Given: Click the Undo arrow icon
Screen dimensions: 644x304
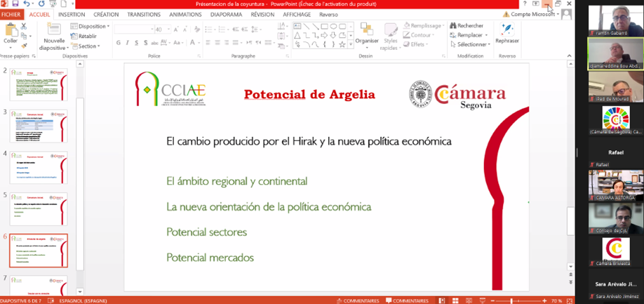Looking at the screenshot, I should [27, 4].
